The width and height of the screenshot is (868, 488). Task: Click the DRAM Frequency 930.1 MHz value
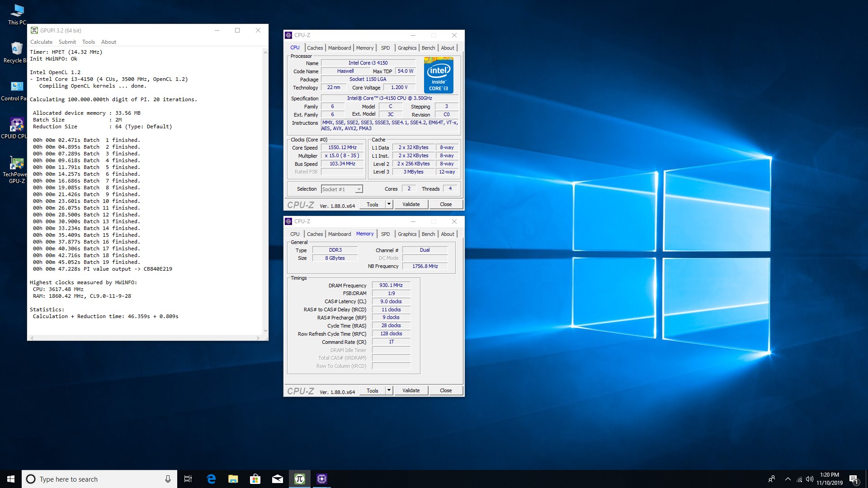[391, 285]
